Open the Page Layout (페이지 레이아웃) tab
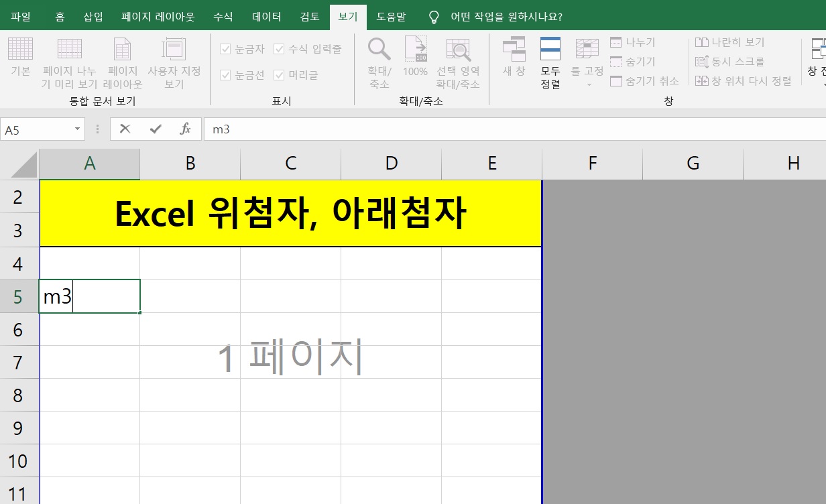Screen dimensions: 826x504 pos(158,17)
